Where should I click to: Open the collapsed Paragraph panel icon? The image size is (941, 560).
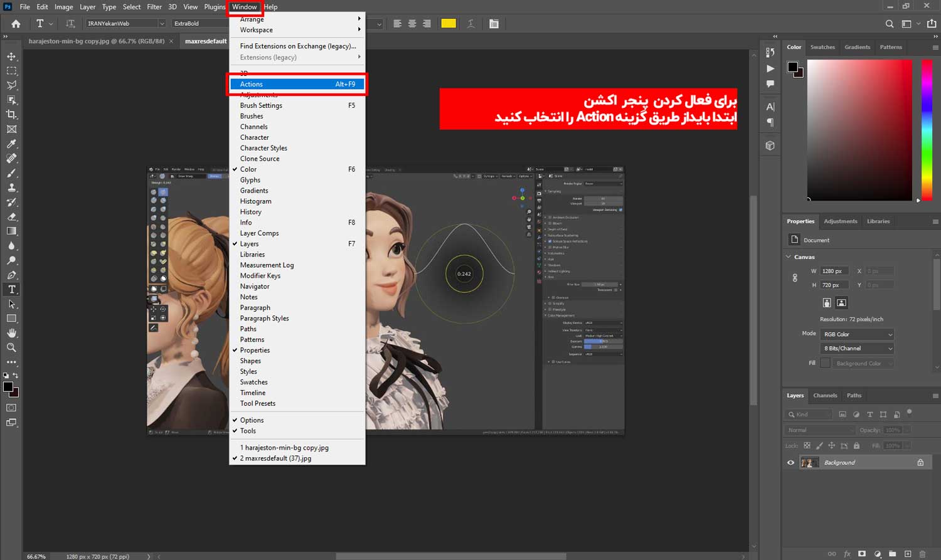point(770,122)
